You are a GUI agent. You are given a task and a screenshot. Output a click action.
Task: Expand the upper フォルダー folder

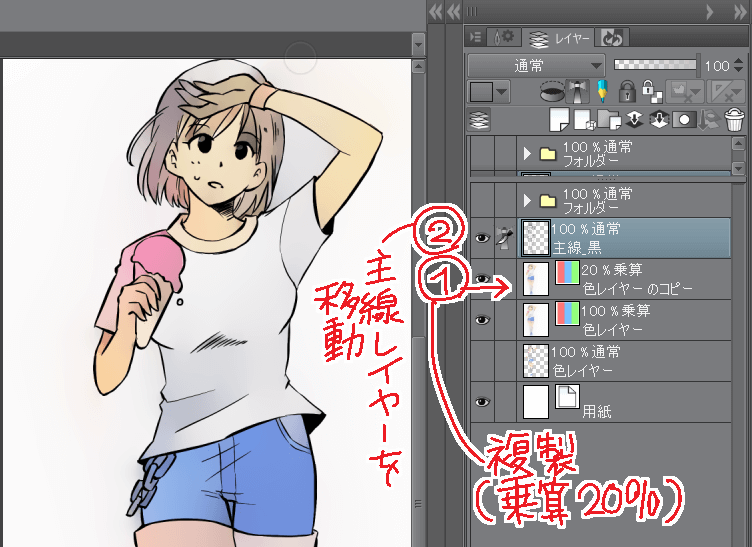(527, 154)
